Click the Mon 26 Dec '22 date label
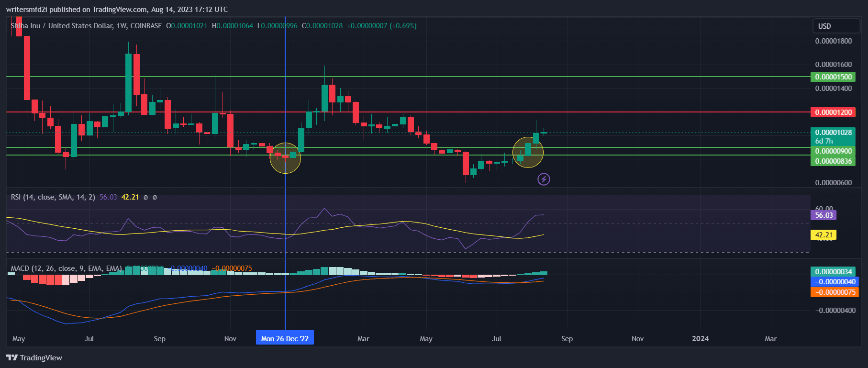Screen dimensions: 868x368 [x=285, y=338]
